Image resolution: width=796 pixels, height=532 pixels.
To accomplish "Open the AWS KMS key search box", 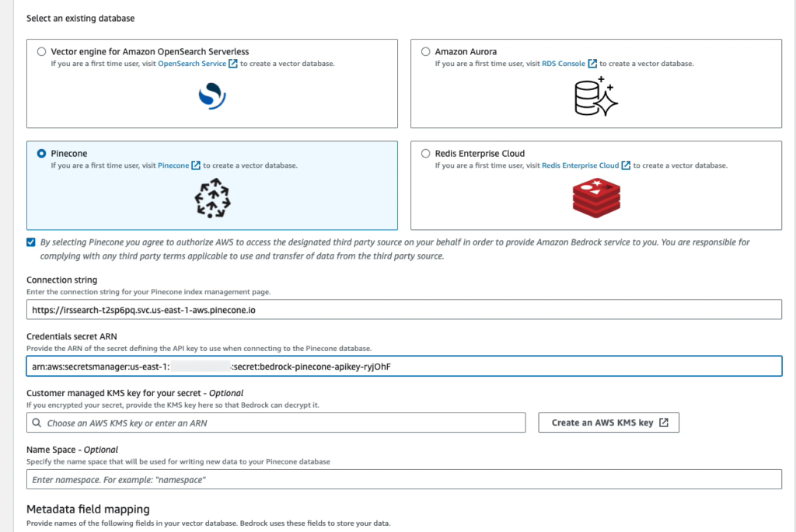I will (276, 423).
